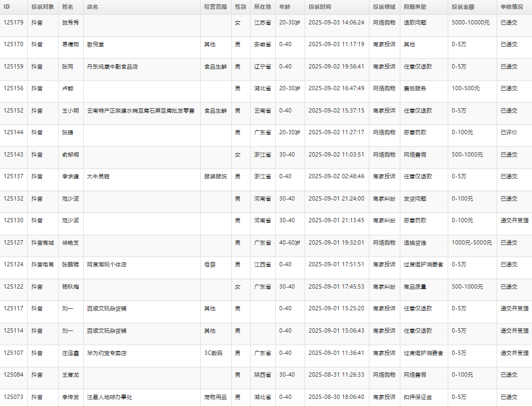Image resolution: width=532 pixels, height=406 pixels.
Task: Sort by the 投诉时间 column header
Action: 319,7
